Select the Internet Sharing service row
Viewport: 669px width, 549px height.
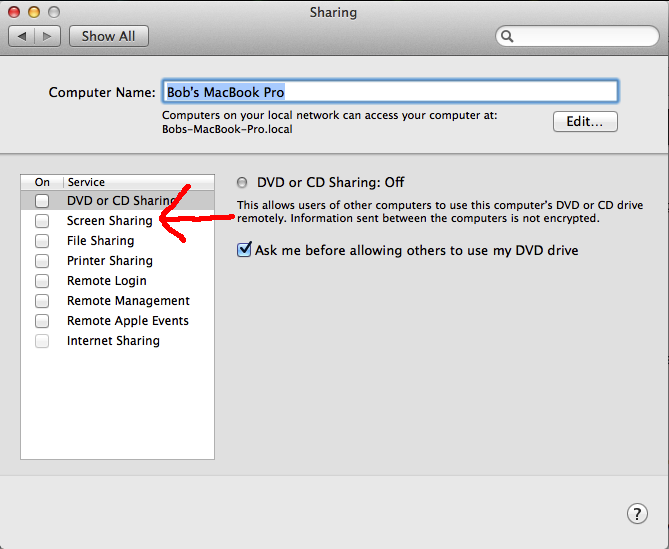pos(117,341)
